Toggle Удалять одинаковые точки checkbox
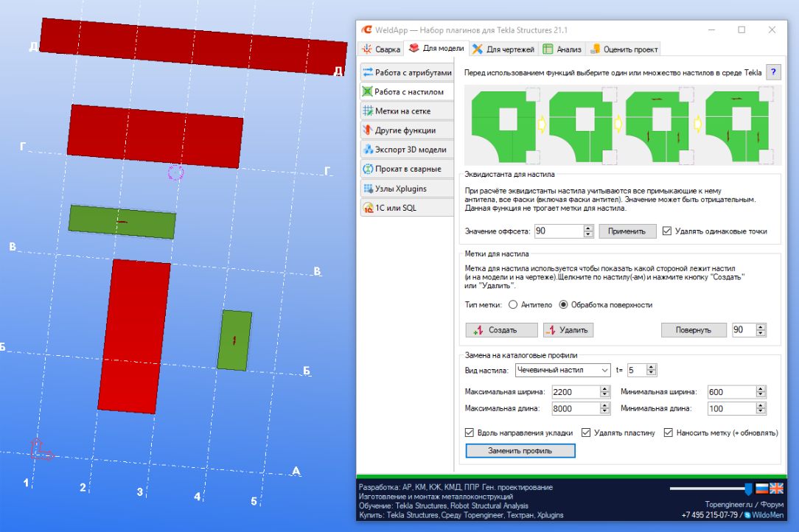Screen dimensions: 799x532 pyautogui.click(x=666, y=231)
